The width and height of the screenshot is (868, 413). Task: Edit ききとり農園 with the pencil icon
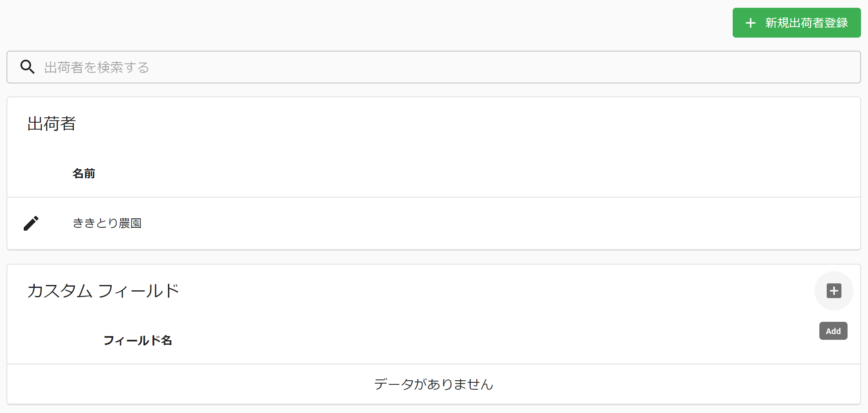tap(31, 223)
